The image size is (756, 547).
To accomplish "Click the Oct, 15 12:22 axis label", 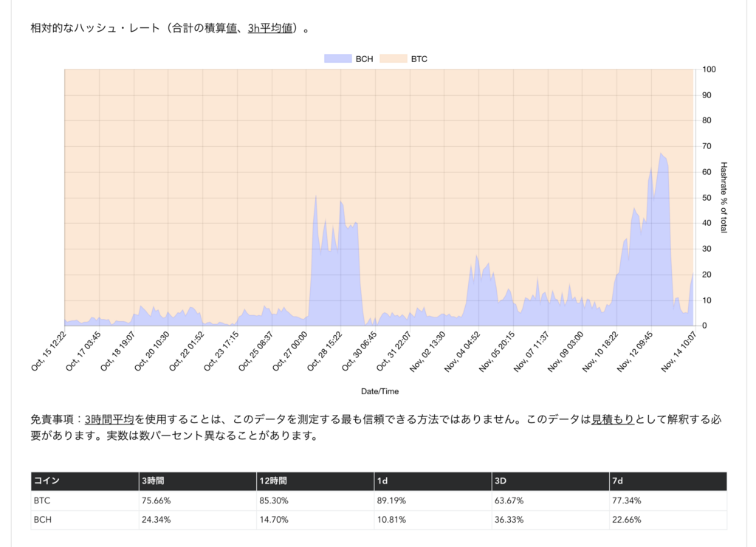I will click(x=48, y=351).
